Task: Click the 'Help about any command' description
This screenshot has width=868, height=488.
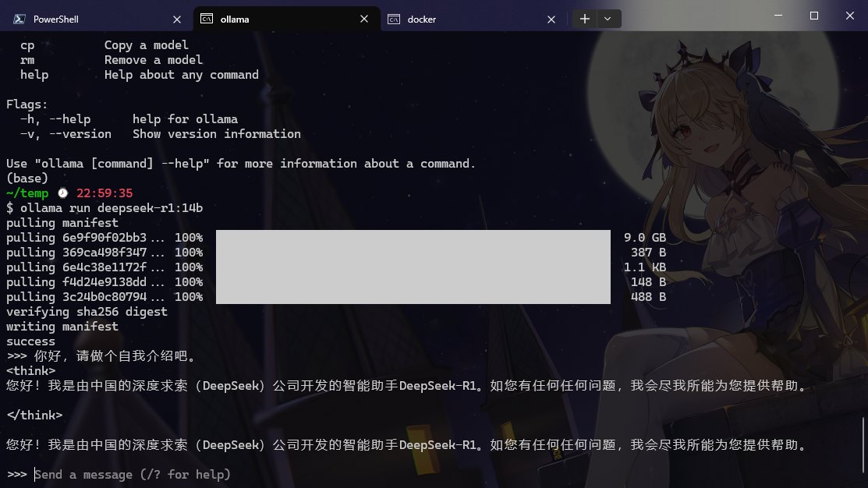Action: pyautogui.click(x=182, y=76)
